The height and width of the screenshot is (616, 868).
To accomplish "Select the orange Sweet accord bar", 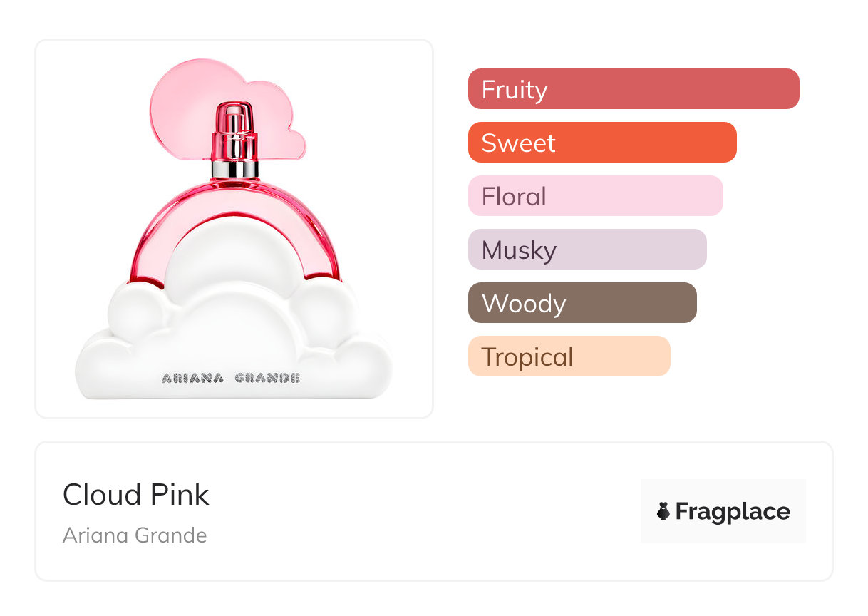I will click(601, 143).
